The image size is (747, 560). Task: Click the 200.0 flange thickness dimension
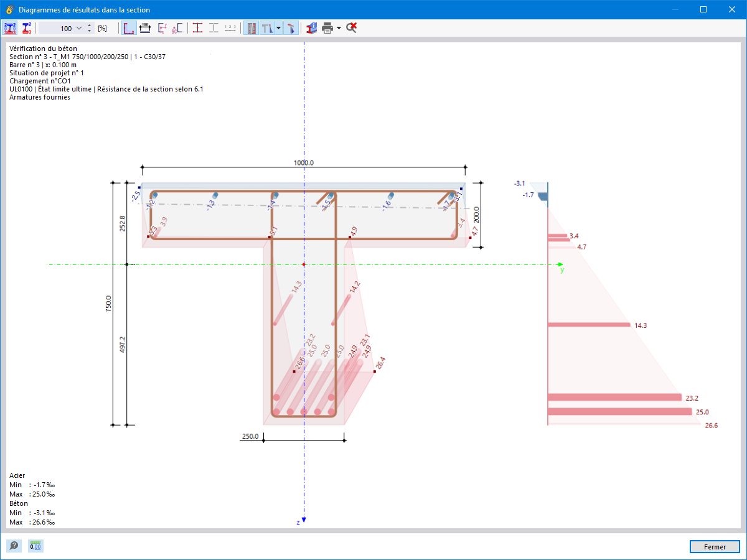[476, 215]
